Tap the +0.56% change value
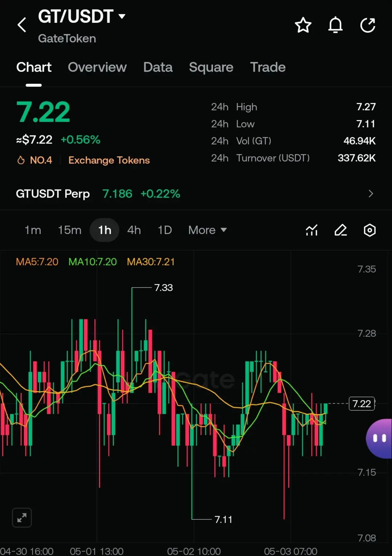 [x=81, y=140]
